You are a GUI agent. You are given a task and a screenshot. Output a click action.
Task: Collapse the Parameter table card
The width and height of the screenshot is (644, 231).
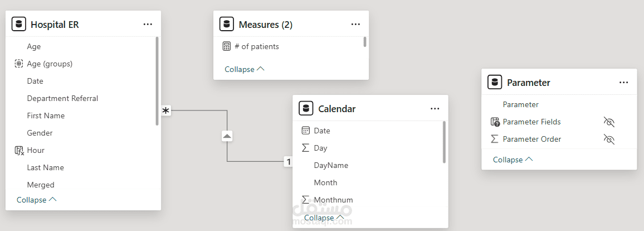pos(513,160)
